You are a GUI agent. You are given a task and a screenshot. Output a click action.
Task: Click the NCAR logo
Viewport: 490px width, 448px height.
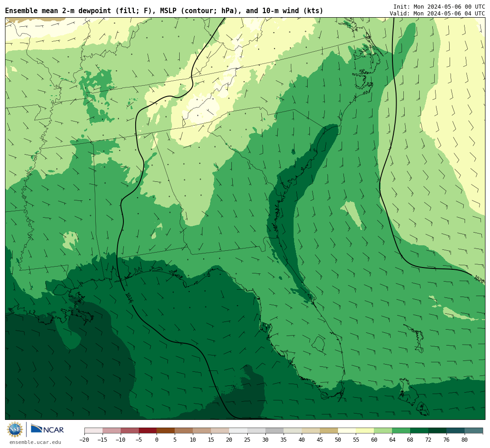click(x=47, y=429)
